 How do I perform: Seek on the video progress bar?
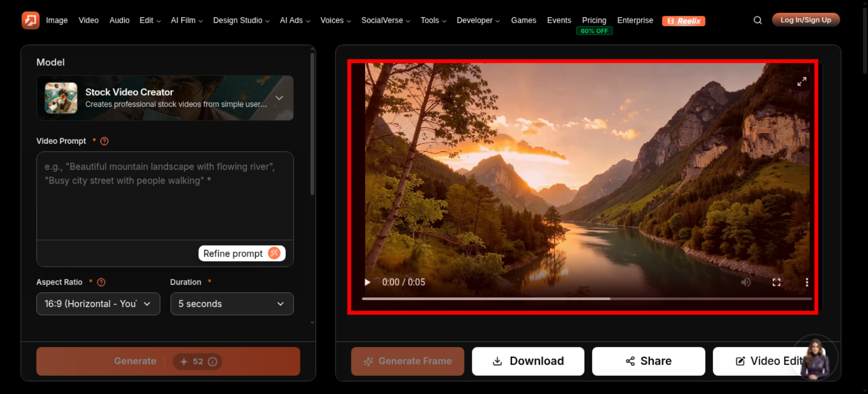(x=587, y=299)
